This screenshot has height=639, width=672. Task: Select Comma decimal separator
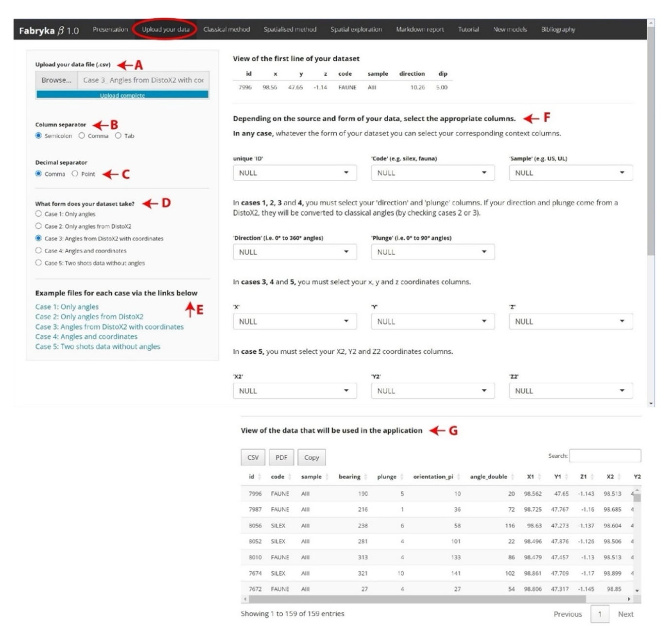pos(38,173)
